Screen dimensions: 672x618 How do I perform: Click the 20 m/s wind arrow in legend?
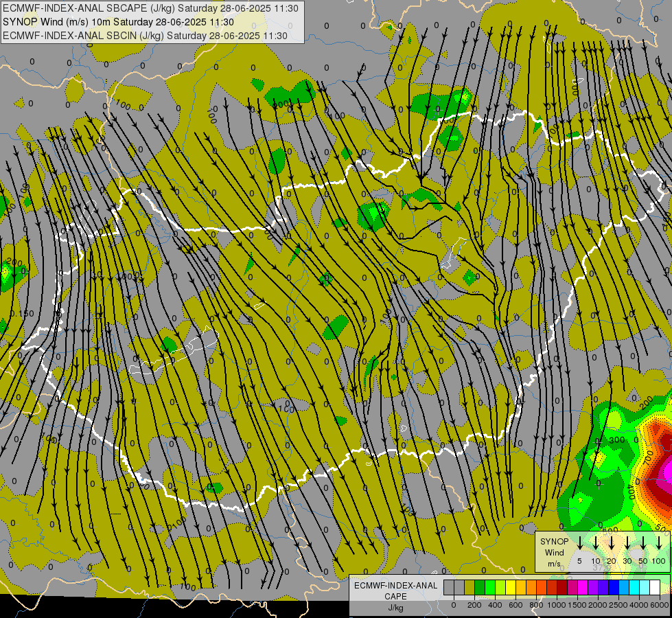coord(612,543)
